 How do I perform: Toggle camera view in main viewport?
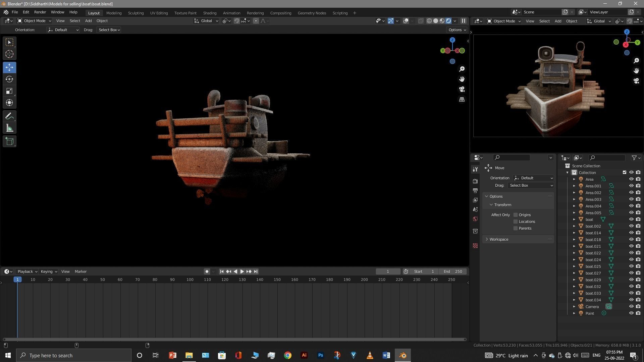(x=462, y=89)
